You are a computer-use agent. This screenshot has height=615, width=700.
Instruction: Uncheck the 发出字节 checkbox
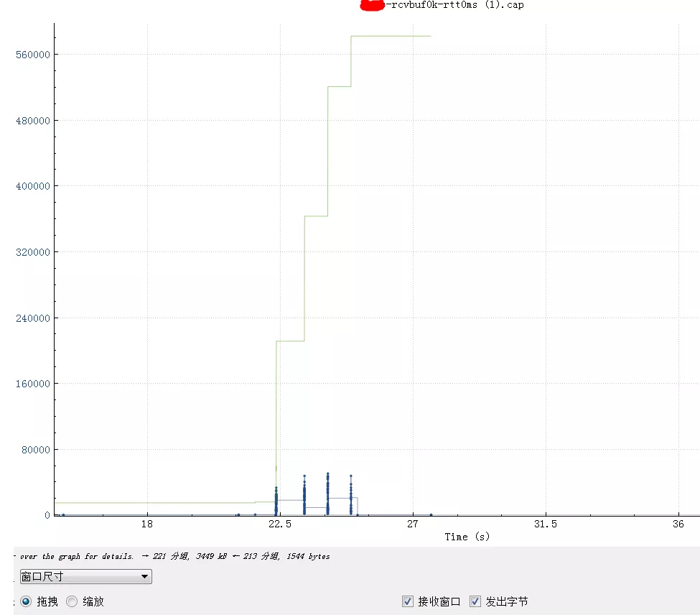tap(475, 601)
